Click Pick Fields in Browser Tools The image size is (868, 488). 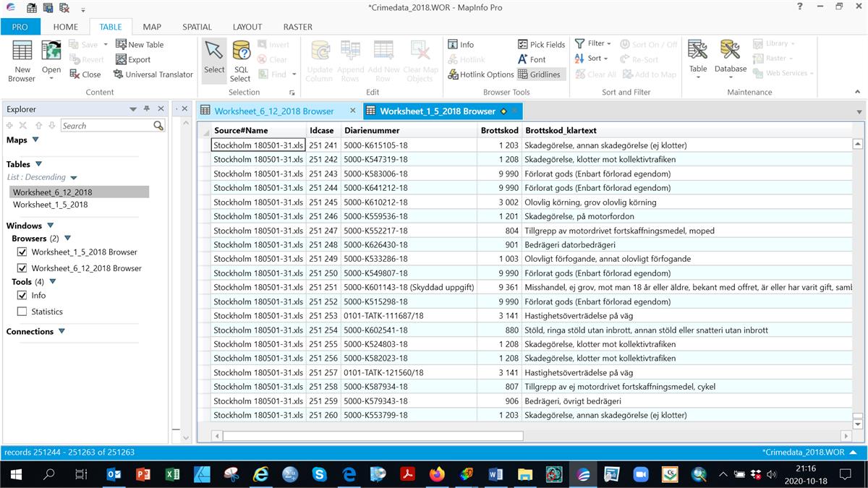coord(542,44)
